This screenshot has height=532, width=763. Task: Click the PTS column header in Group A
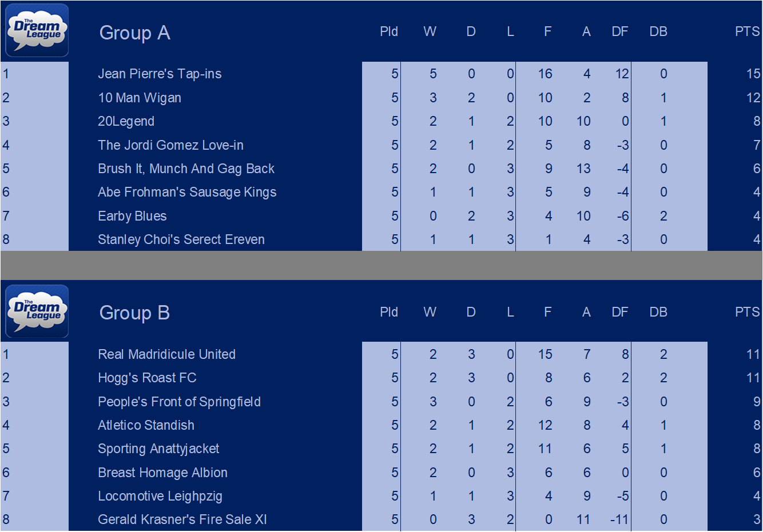click(x=747, y=31)
